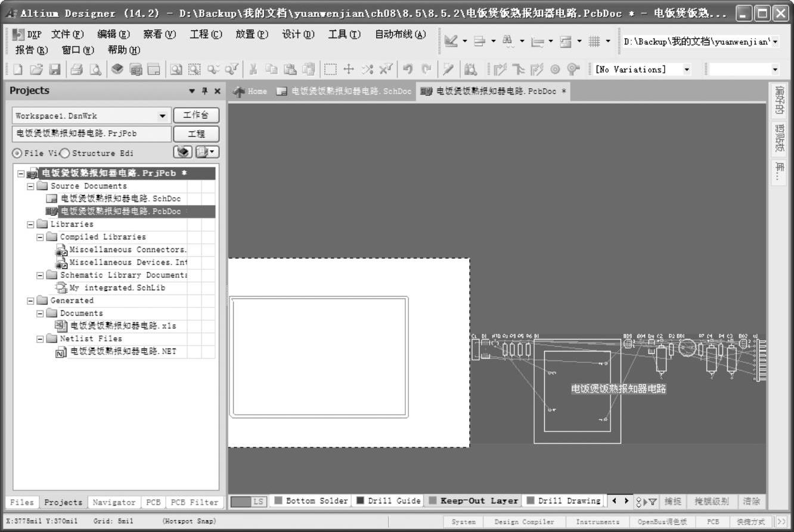Collapse the Libraries tree node
Screen dimensions: 794x532
click(x=30, y=225)
